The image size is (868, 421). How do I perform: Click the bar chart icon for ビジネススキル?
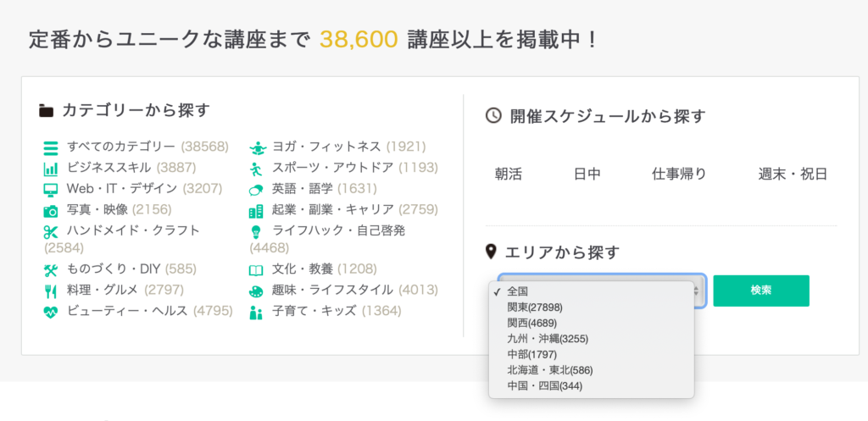click(x=50, y=169)
